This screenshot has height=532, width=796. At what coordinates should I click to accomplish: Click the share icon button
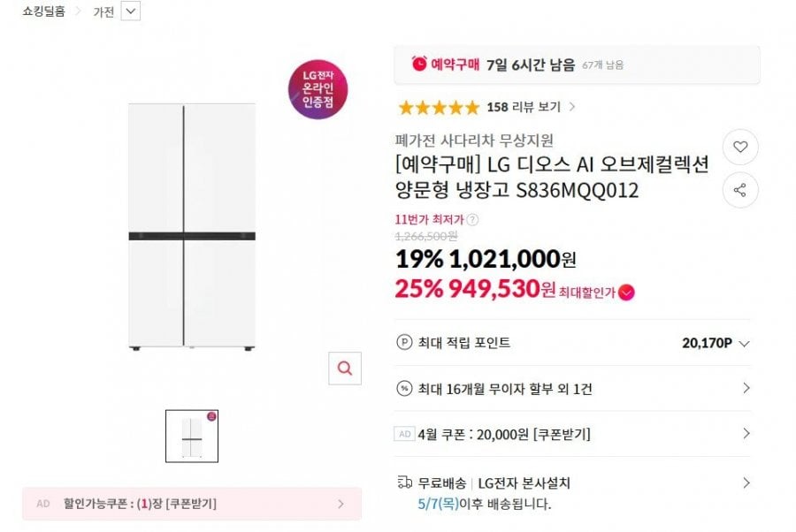click(x=740, y=190)
